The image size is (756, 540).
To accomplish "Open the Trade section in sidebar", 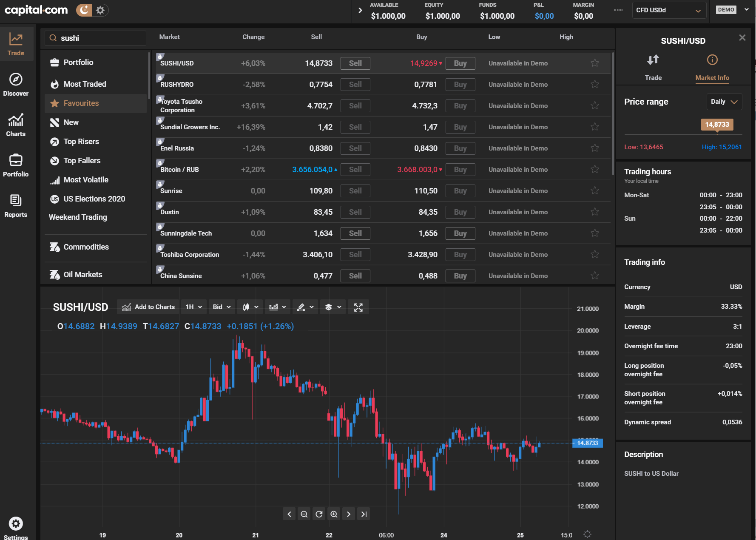I will pyautogui.click(x=16, y=44).
